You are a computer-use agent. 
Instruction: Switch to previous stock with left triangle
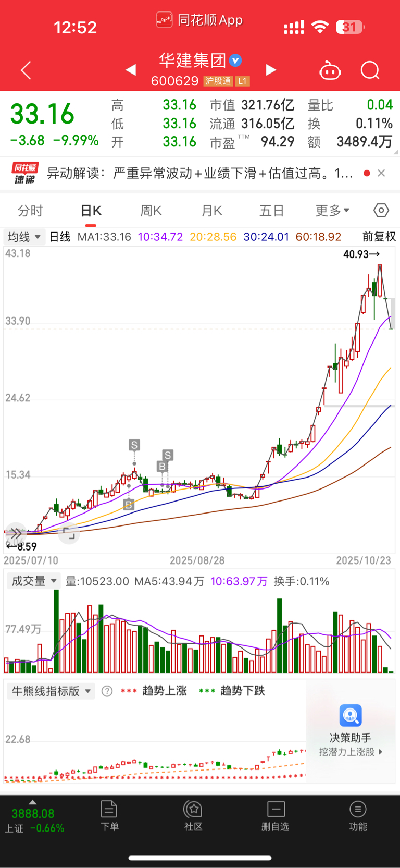tap(131, 70)
